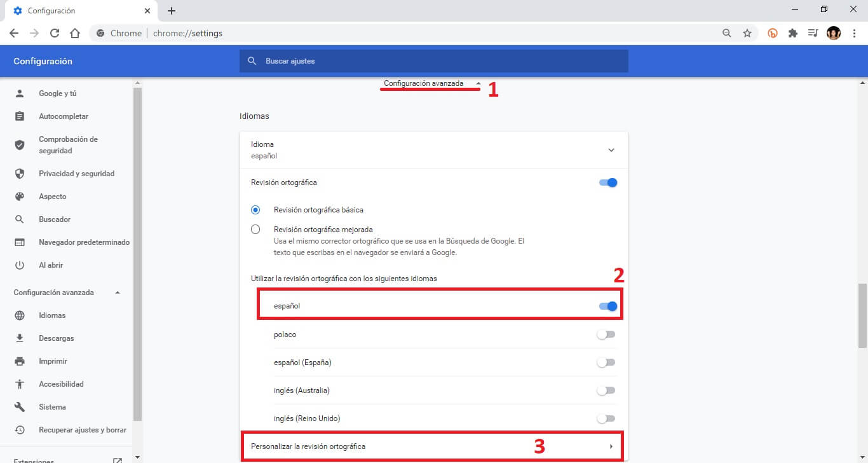Image resolution: width=868 pixels, height=463 pixels.
Task: Click the site info Chrome icon in address bar
Action: pyautogui.click(x=100, y=33)
